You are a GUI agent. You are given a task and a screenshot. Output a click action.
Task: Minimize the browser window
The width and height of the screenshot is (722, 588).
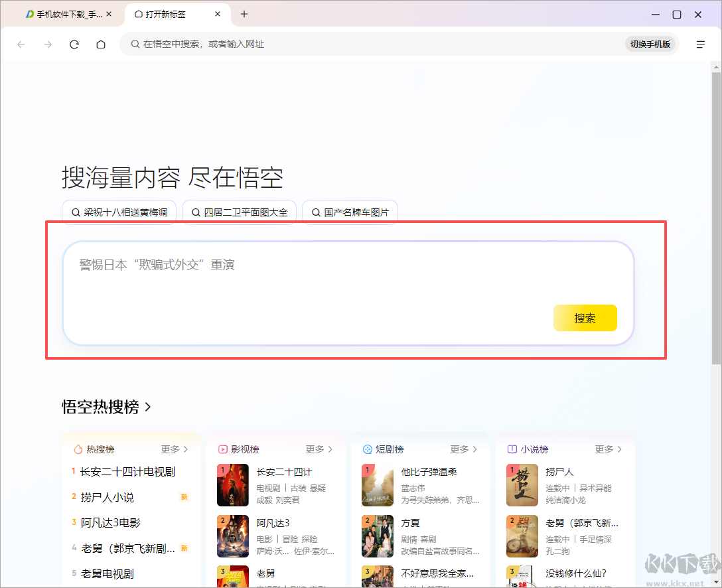656,15
